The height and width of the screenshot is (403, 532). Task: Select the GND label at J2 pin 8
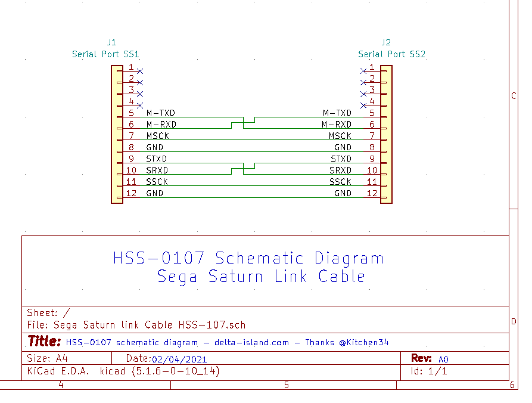point(343,147)
